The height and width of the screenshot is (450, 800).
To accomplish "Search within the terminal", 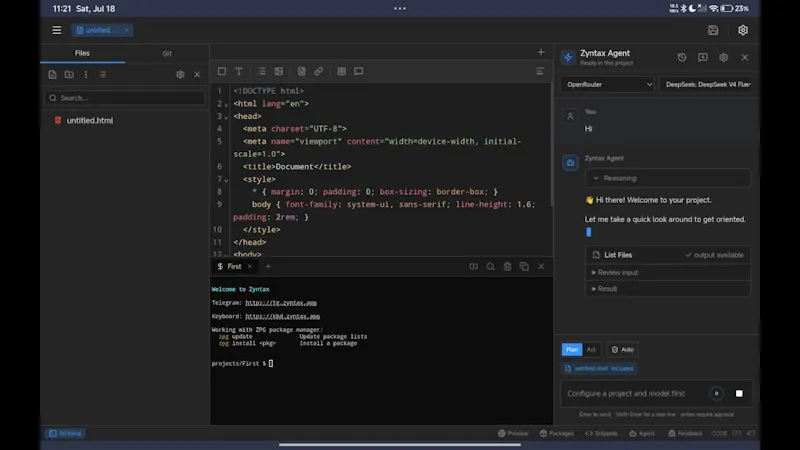I will [490, 266].
